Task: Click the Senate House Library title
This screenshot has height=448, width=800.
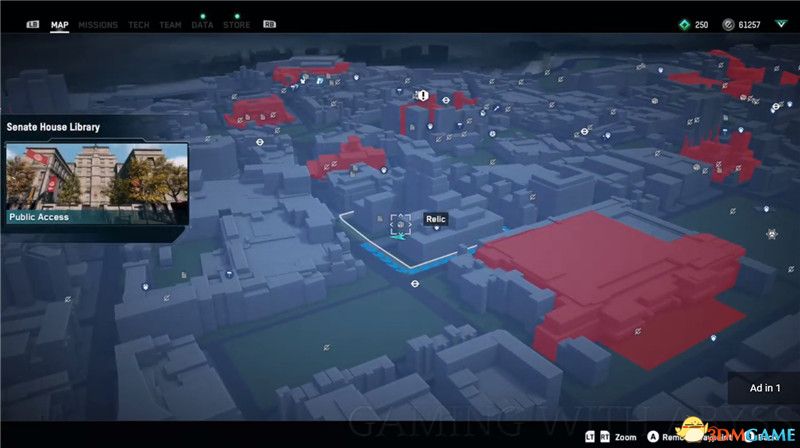Action: tap(53, 127)
